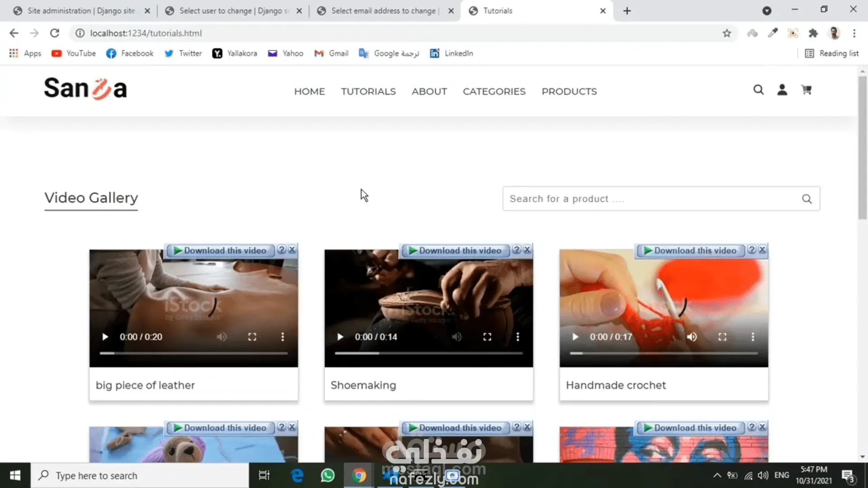Bookmark this page with the star icon

[726, 33]
